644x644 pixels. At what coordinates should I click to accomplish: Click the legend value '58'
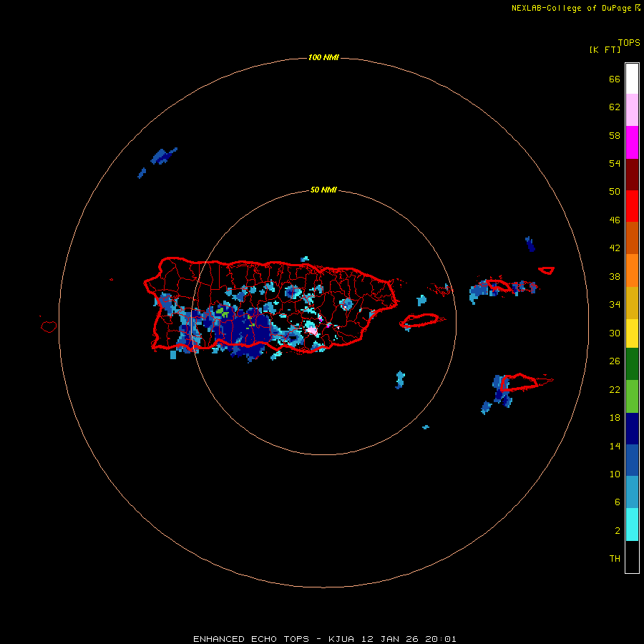tap(615, 135)
